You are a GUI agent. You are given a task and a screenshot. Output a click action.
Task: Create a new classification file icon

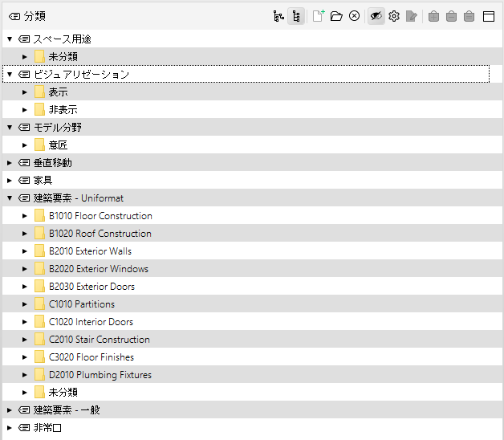(319, 16)
